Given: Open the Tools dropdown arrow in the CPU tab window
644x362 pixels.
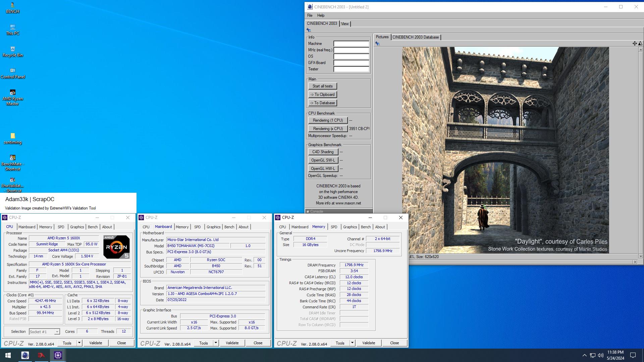Looking at the screenshot, I should (79, 343).
